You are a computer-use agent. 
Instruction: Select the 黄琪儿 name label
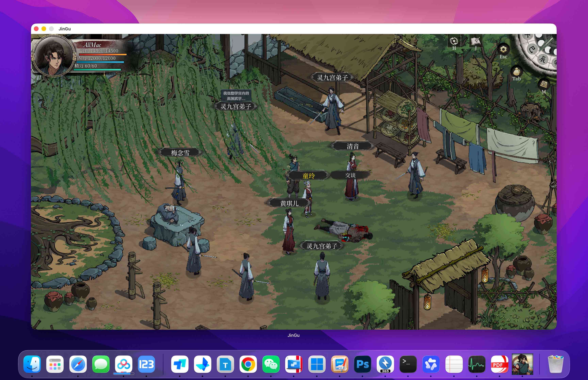[x=289, y=203]
